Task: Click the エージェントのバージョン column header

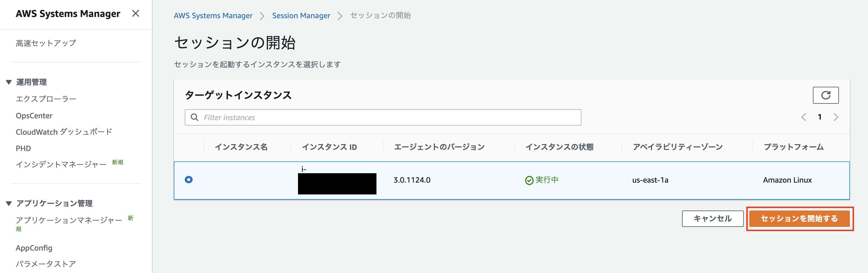Action: [x=439, y=147]
